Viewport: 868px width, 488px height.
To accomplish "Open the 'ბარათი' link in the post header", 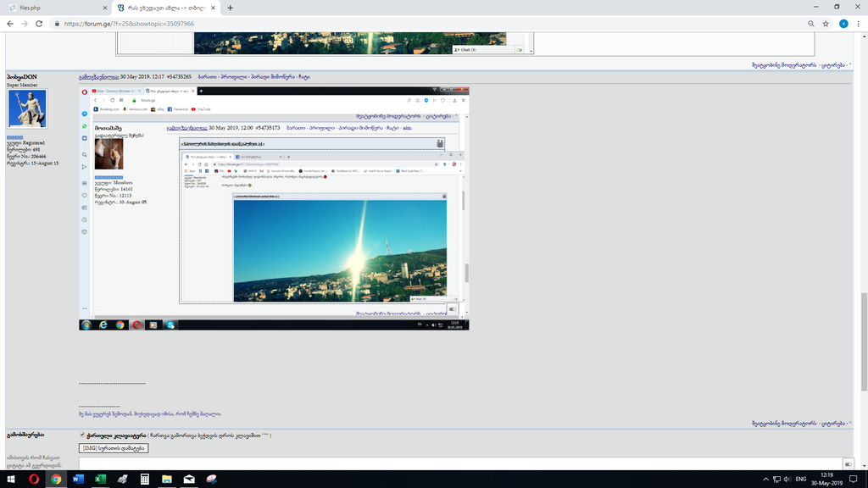I will [x=207, y=77].
